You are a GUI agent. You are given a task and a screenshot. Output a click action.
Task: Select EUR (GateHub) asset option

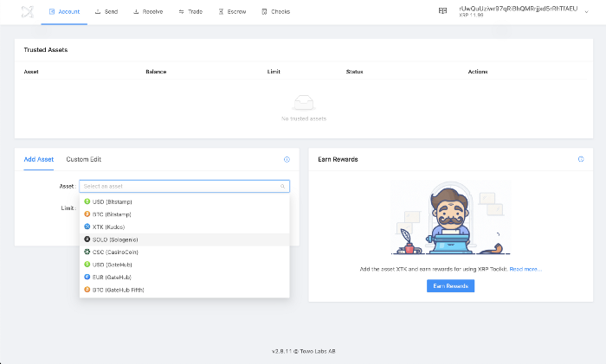pos(112,277)
